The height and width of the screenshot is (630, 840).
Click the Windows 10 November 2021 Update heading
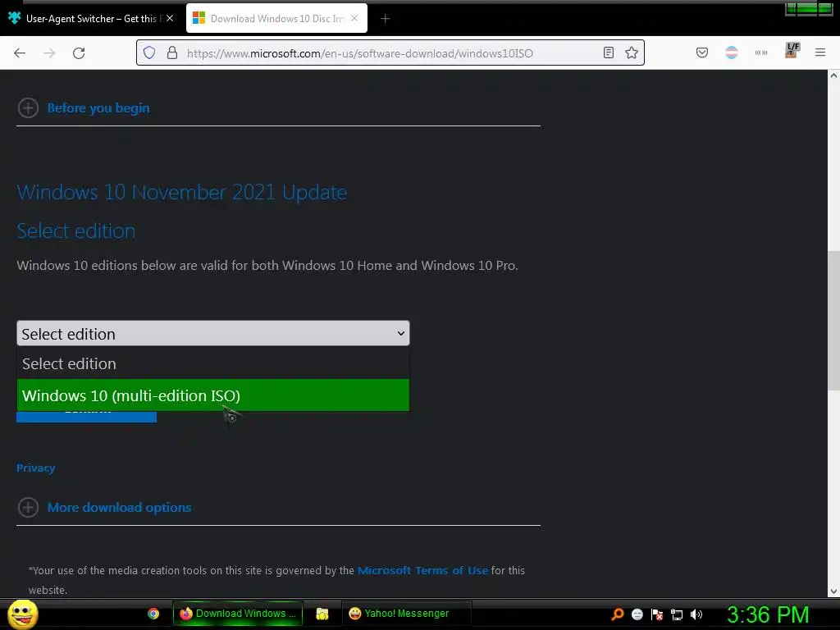(x=182, y=192)
